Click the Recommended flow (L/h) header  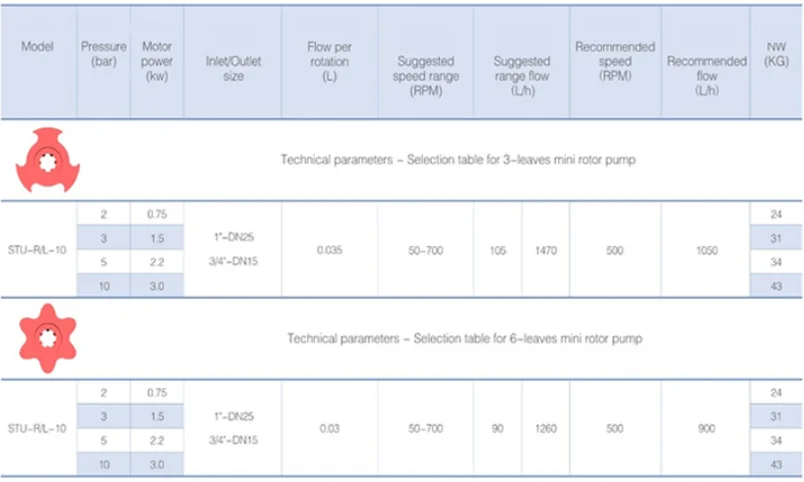pos(707,76)
